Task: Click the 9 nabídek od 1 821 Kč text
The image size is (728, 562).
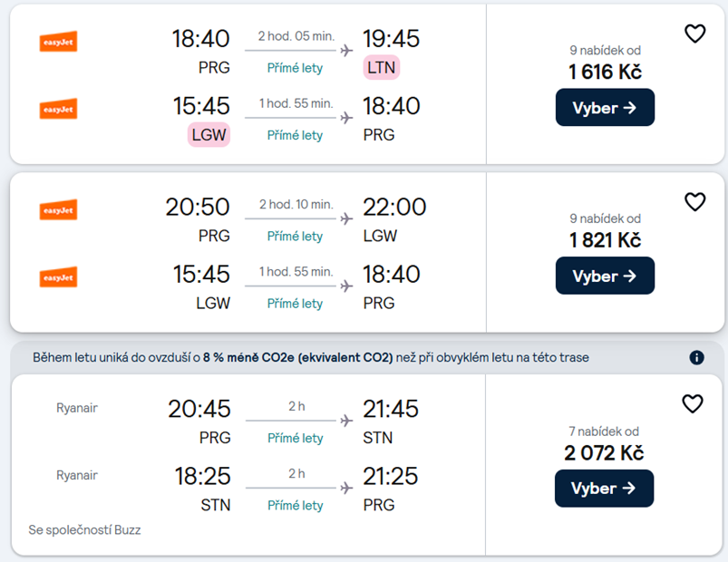Action: tap(605, 230)
